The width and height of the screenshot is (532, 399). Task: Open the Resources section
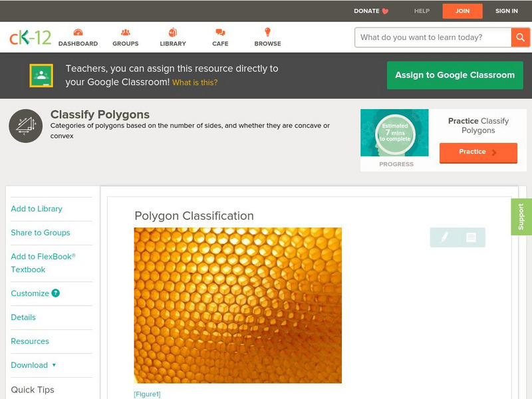click(30, 341)
